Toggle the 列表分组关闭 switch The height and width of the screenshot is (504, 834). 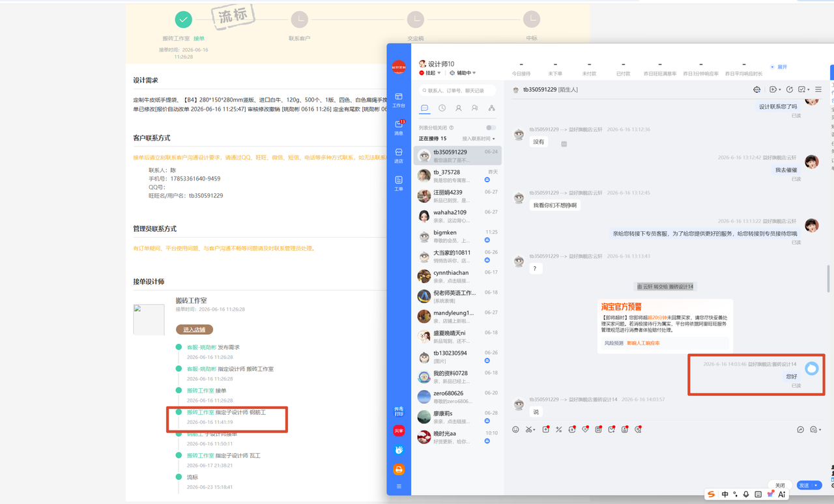tap(491, 128)
